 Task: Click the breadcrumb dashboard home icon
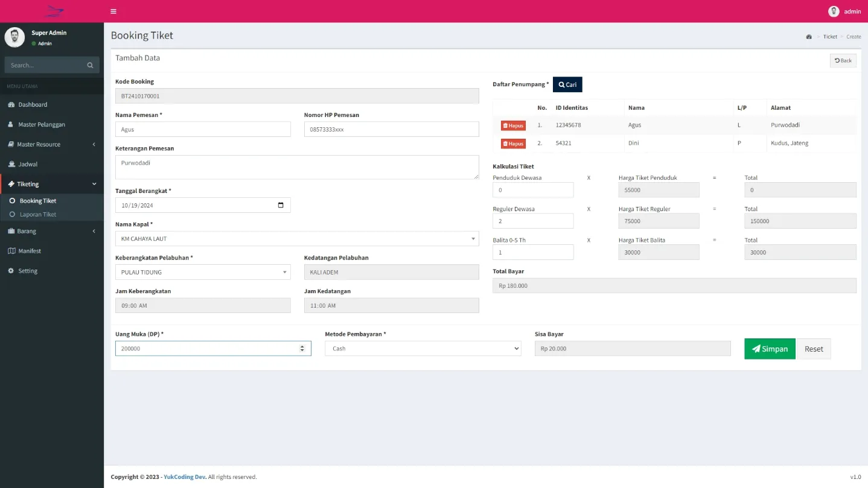click(809, 37)
